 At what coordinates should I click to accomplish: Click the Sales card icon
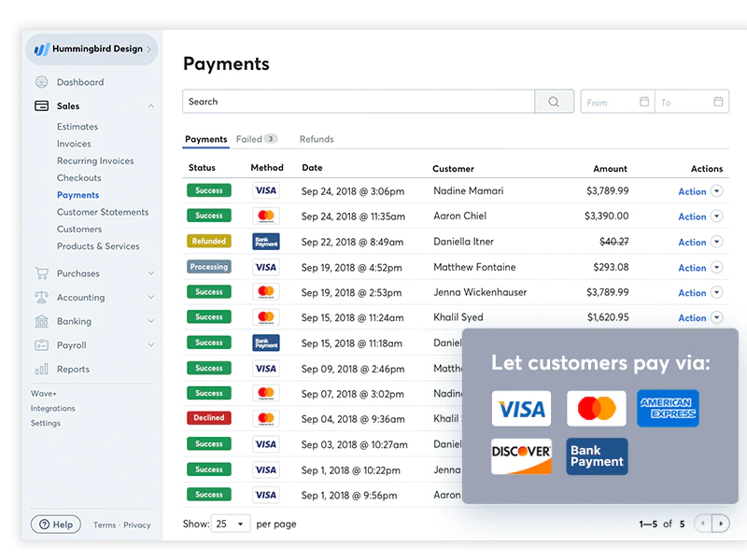click(41, 105)
